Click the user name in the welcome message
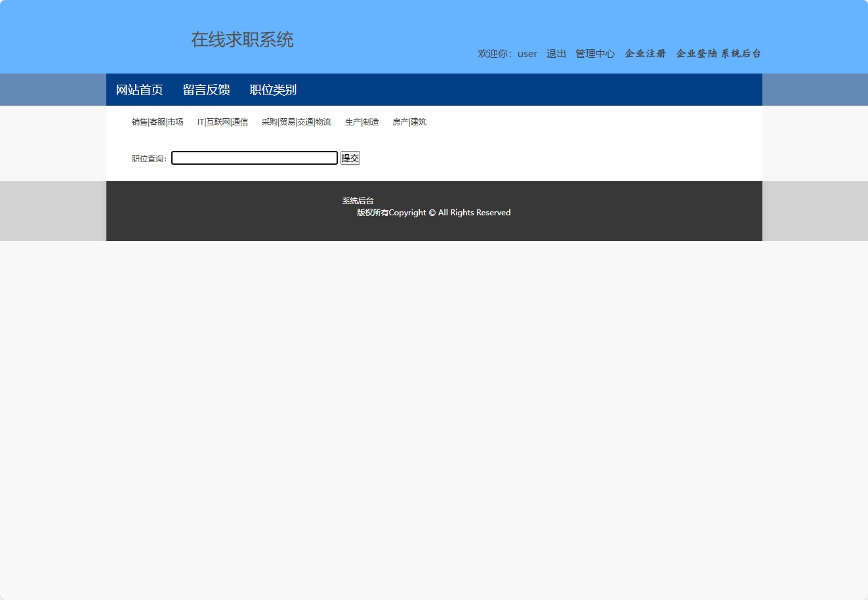Image resolution: width=868 pixels, height=600 pixels. (x=527, y=54)
